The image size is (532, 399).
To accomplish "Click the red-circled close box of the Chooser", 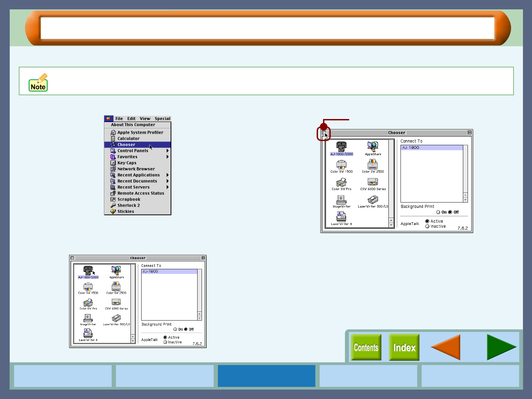I will tap(324, 133).
